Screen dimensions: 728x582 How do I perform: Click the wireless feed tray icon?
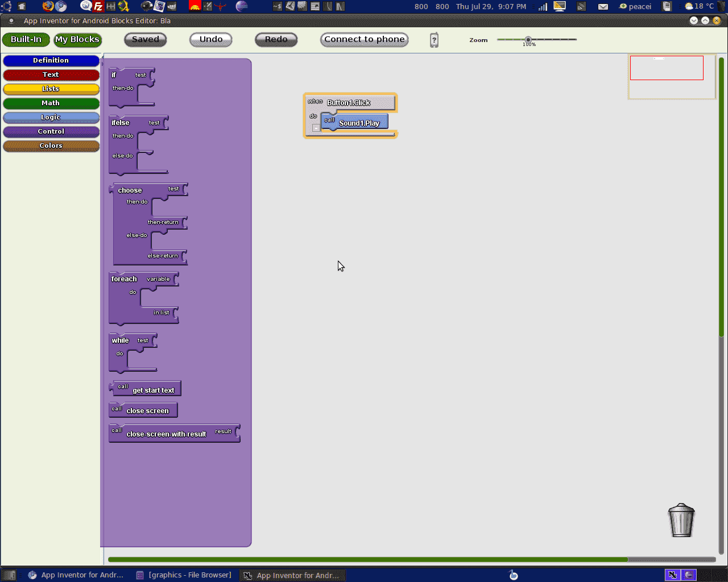click(x=581, y=6)
